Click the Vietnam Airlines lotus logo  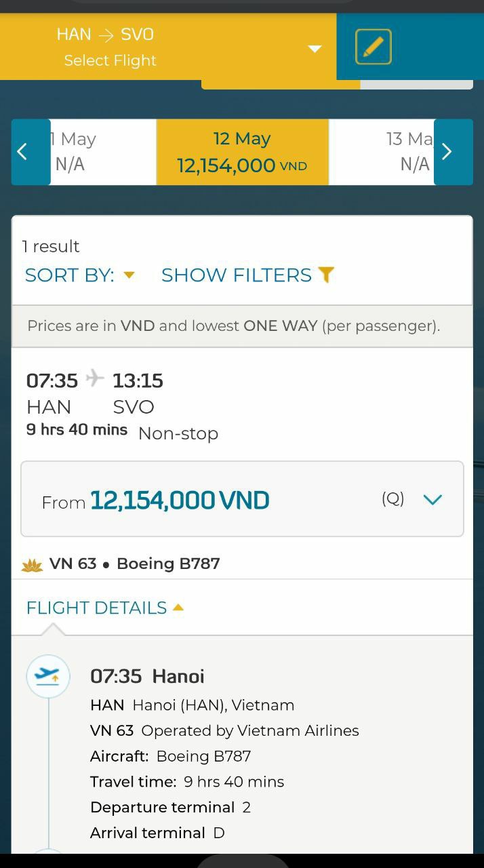tap(32, 564)
